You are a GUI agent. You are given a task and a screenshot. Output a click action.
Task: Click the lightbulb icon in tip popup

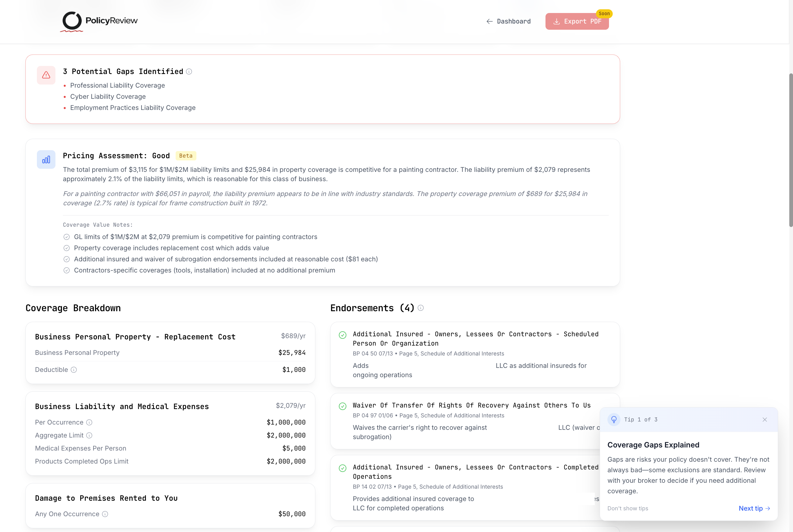pyautogui.click(x=614, y=420)
